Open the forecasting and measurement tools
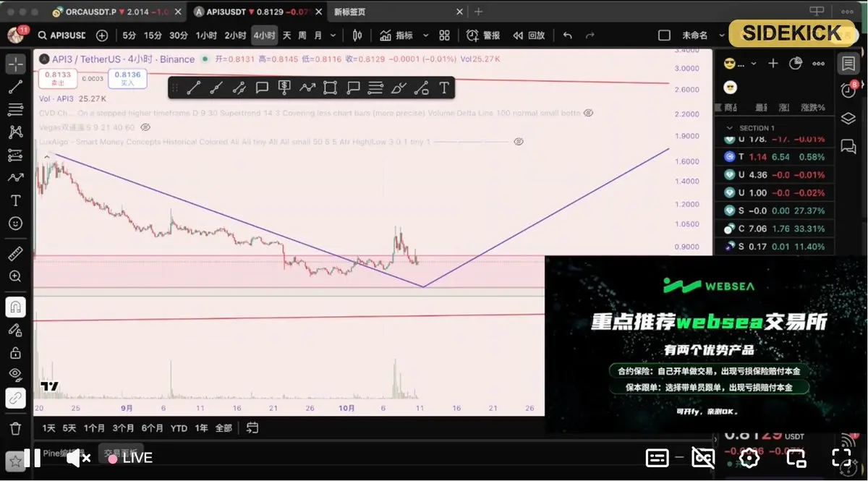868x481 pixels. 15,155
